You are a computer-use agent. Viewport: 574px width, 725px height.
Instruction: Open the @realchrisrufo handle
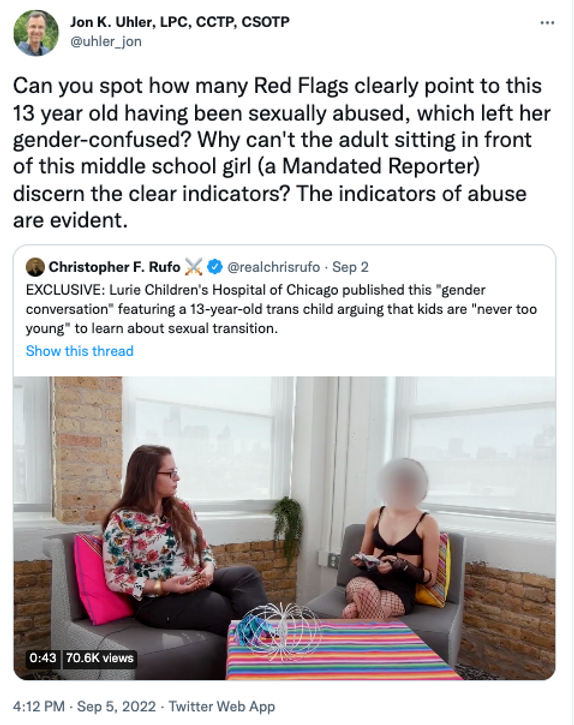(273, 267)
